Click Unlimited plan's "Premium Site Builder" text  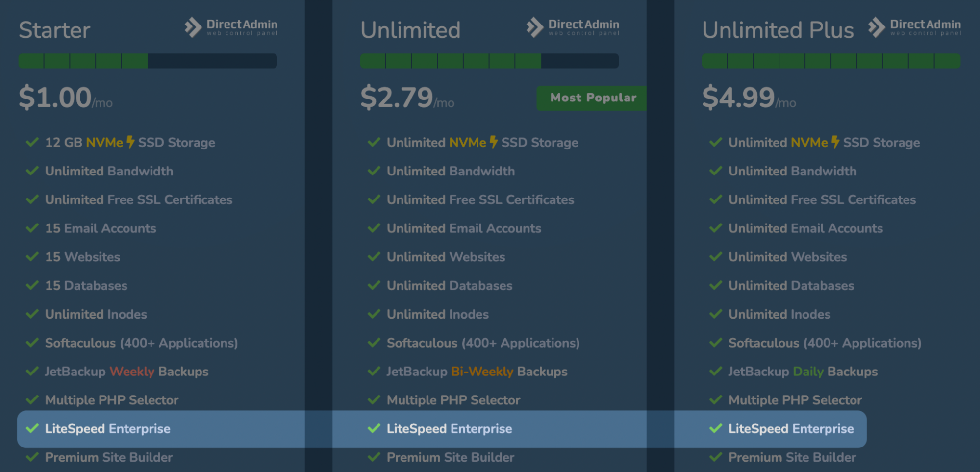coord(451,457)
